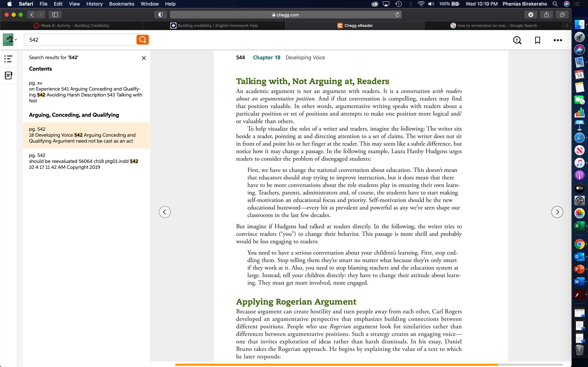Viewport: 588px width, 367px height.
Task: Go to the next page arrow
Action: (x=557, y=212)
